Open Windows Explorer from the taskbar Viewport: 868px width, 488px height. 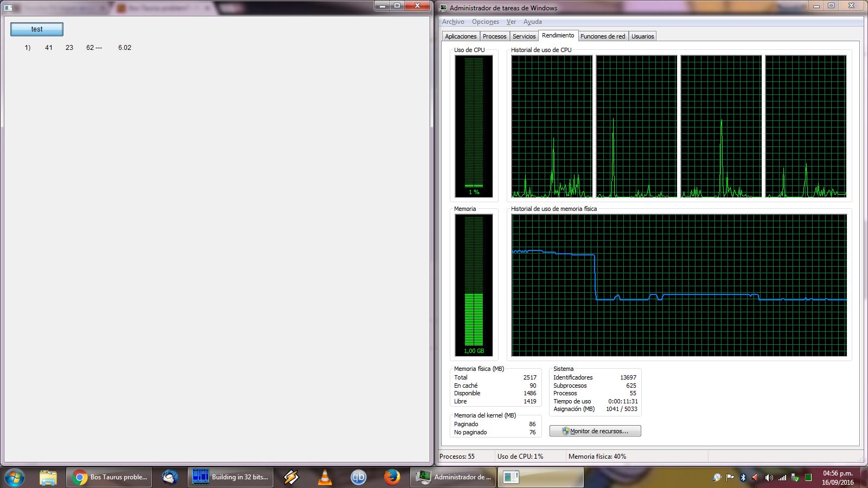pyautogui.click(x=48, y=477)
